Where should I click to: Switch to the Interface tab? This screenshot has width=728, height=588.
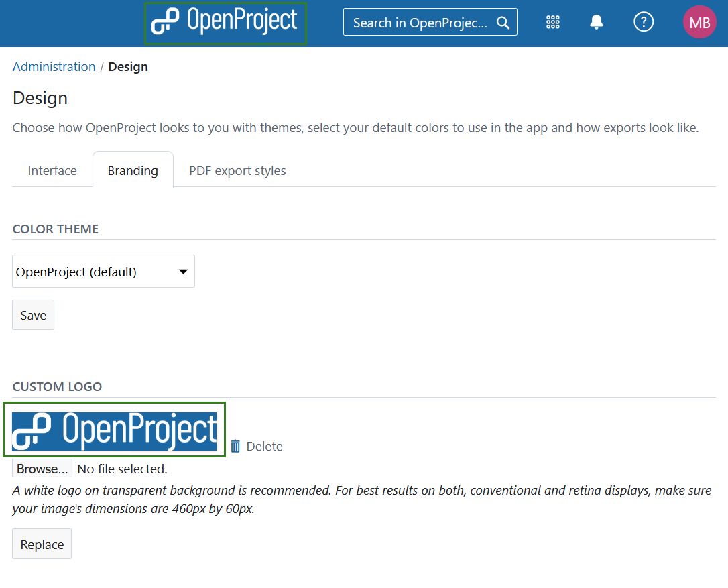pos(52,171)
